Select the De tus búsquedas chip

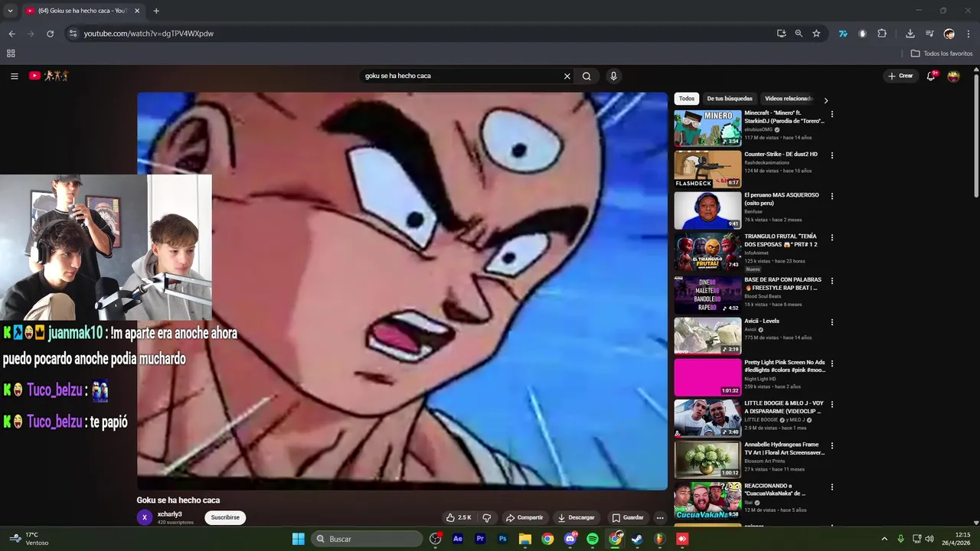coord(730,99)
